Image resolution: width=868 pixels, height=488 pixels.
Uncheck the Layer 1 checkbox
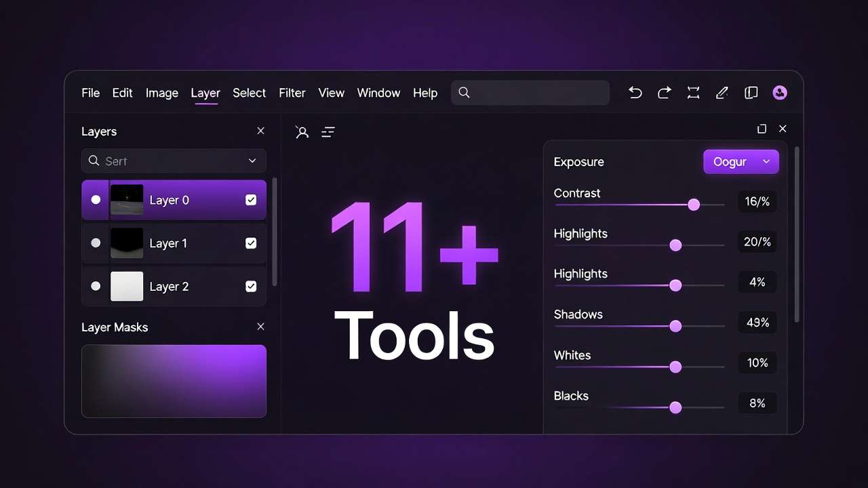tap(251, 243)
